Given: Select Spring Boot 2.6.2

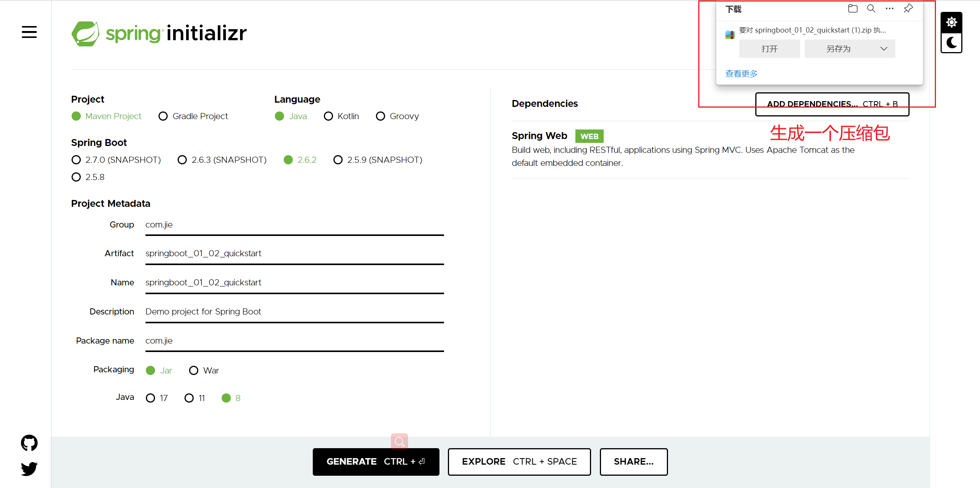Looking at the screenshot, I should (300, 160).
